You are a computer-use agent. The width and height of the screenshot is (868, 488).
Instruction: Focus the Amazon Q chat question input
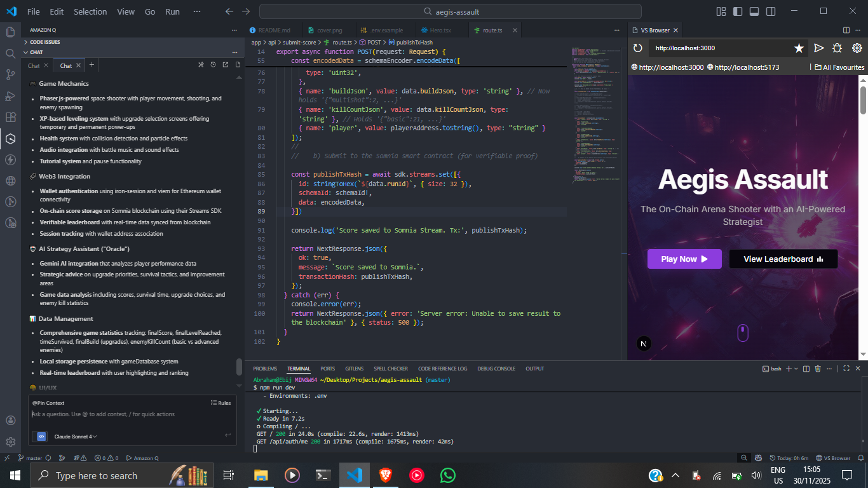point(132,414)
